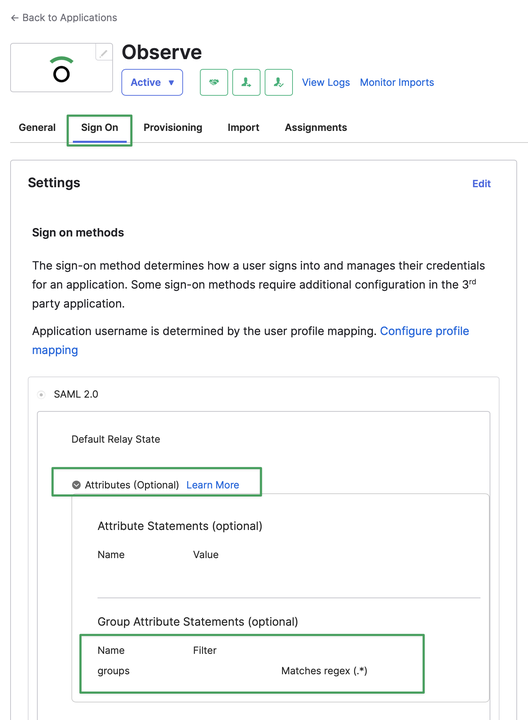
Task: Click the assign user icon button
Action: tap(246, 83)
